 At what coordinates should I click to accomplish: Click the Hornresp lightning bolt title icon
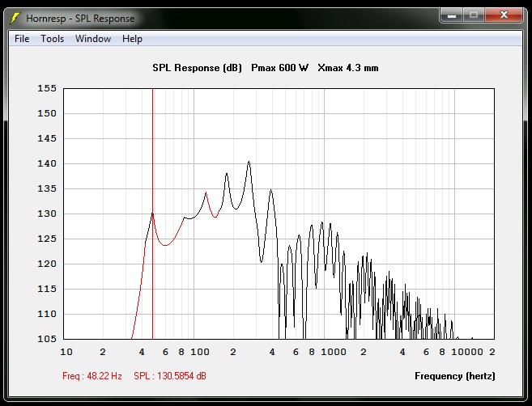tap(15, 18)
